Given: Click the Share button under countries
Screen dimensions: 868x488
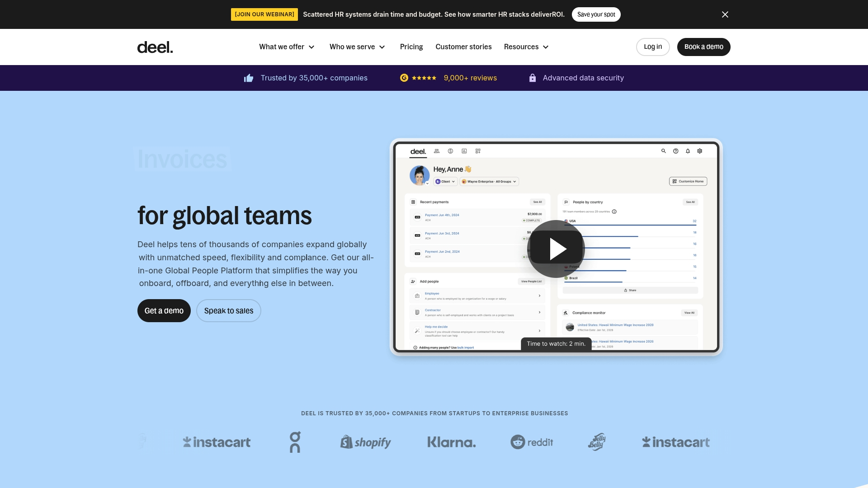Looking at the screenshot, I should [630, 290].
